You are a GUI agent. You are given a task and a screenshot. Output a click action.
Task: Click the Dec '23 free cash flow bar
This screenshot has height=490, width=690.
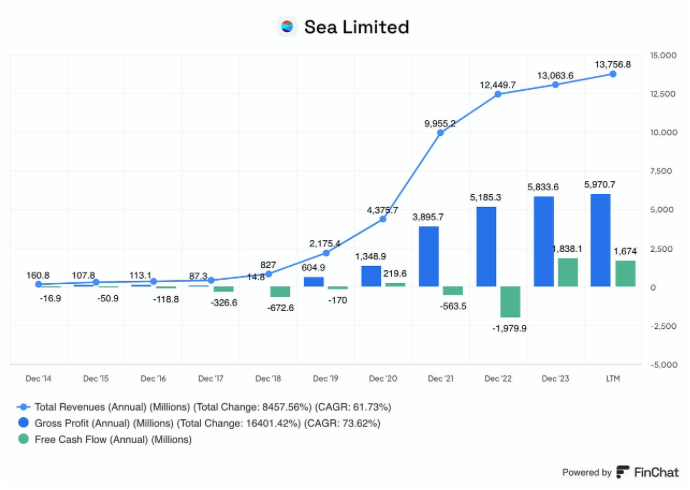(x=568, y=272)
